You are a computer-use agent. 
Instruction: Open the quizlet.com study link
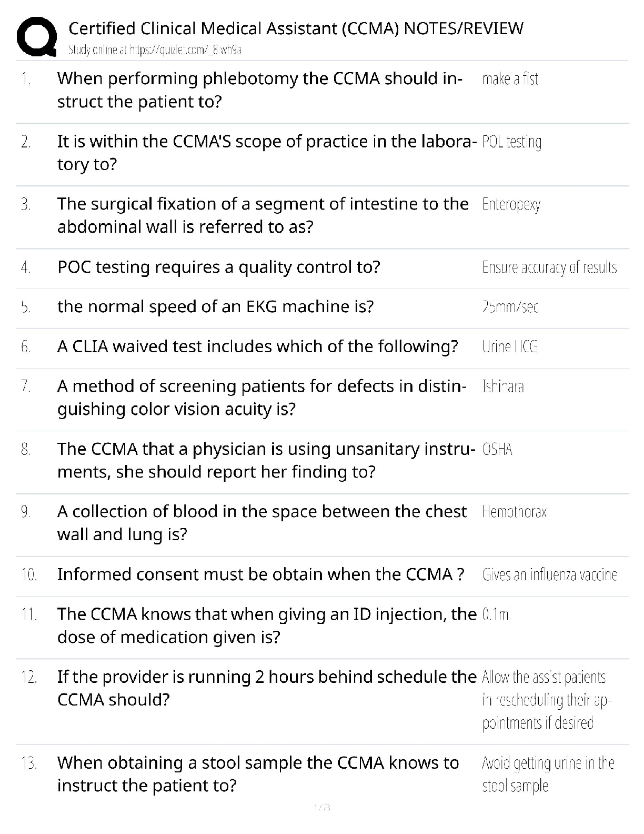pos(155,50)
